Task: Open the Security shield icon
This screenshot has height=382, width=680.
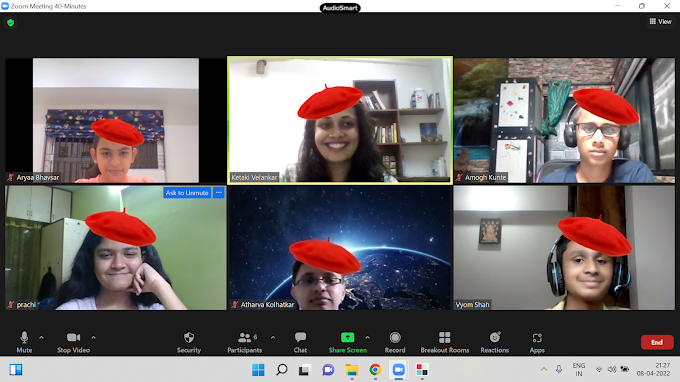Action: 189,337
